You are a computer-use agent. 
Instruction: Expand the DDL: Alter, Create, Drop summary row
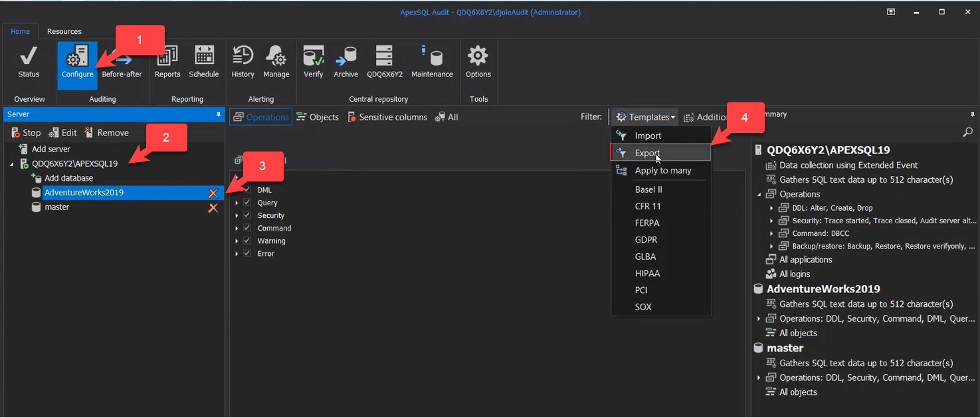pos(771,208)
